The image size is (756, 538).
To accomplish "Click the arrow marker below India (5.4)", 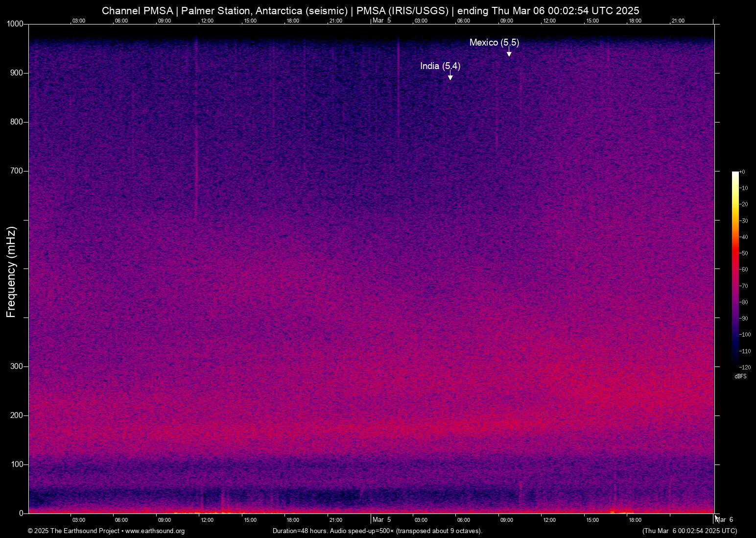I will click(450, 77).
